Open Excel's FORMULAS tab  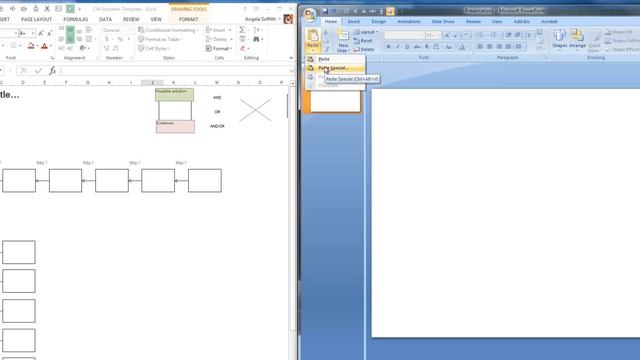pos(76,19)
